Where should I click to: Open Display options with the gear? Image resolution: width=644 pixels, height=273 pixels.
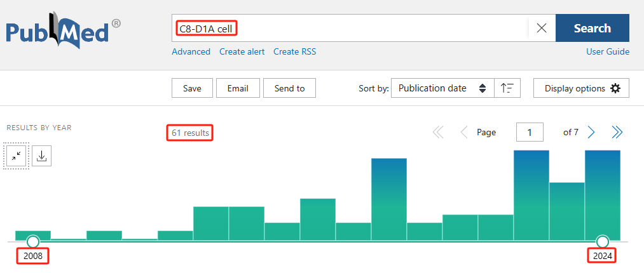[x=581, y=88]
